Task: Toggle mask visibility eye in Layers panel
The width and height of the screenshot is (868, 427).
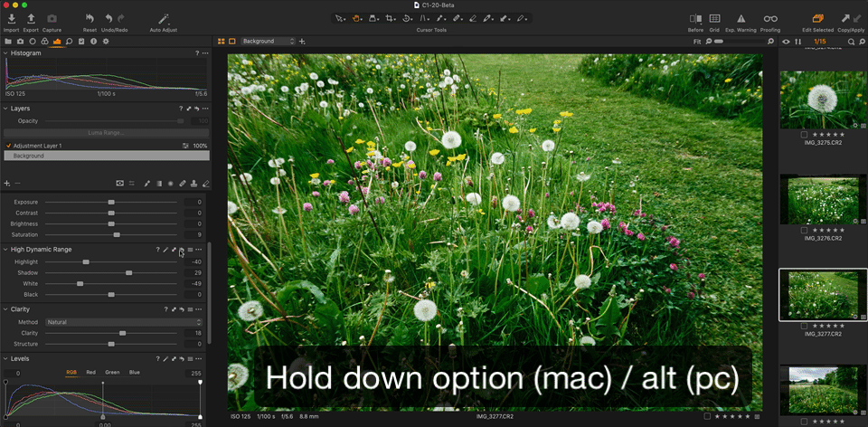Action: (119, 184)
